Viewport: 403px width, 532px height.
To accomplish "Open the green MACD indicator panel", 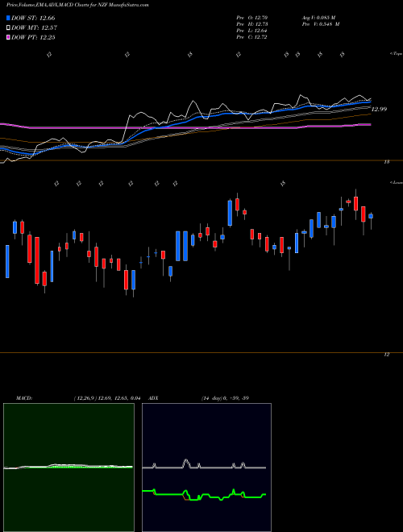I will [69, 468].
